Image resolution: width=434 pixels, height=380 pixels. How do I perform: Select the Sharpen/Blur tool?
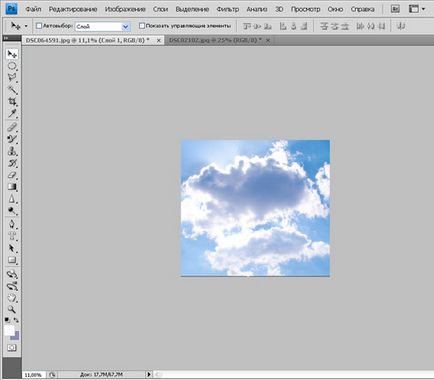pyautogui.click(x=12, y=199)
